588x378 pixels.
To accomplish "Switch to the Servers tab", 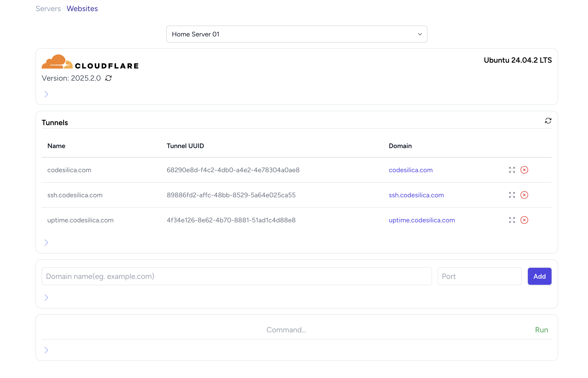I will click(x=48, y=9).
